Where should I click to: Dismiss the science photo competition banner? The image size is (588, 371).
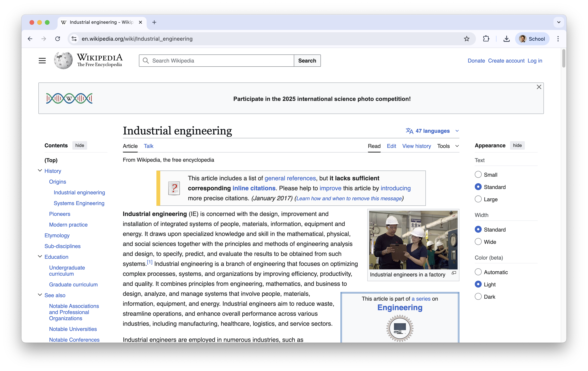539,87
